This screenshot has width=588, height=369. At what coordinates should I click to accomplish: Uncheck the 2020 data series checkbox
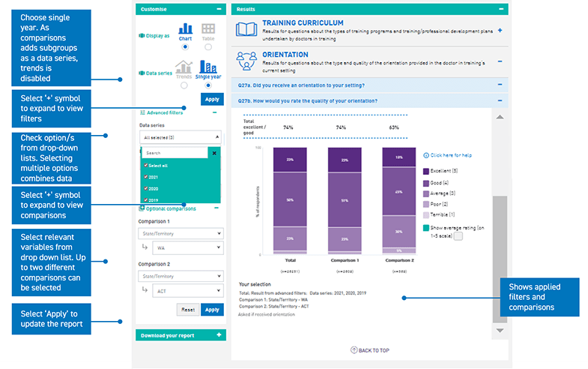[x=146, y=189]
